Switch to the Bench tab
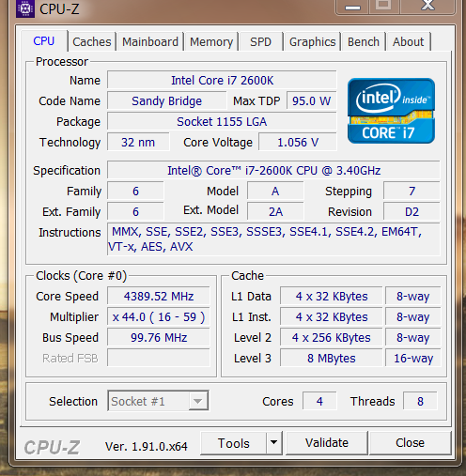The height and width of the screenshot is (476, 466). 364,41
